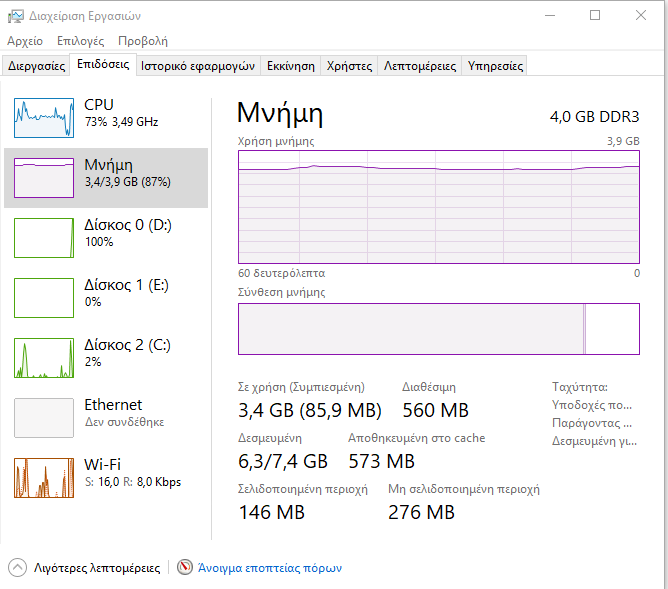The height and width of the screenshot is (589, 668).
Task: Open the Χρήστες tab
Action: pyautogui.click(x=349, y=66)
